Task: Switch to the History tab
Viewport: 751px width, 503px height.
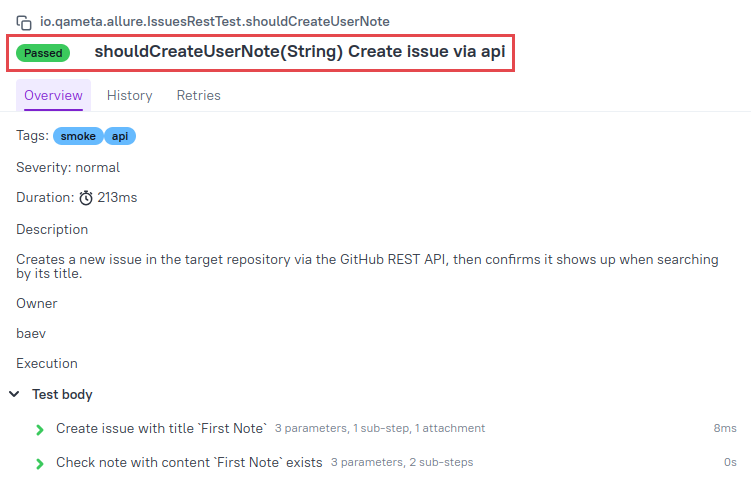Action: point(129,95)
